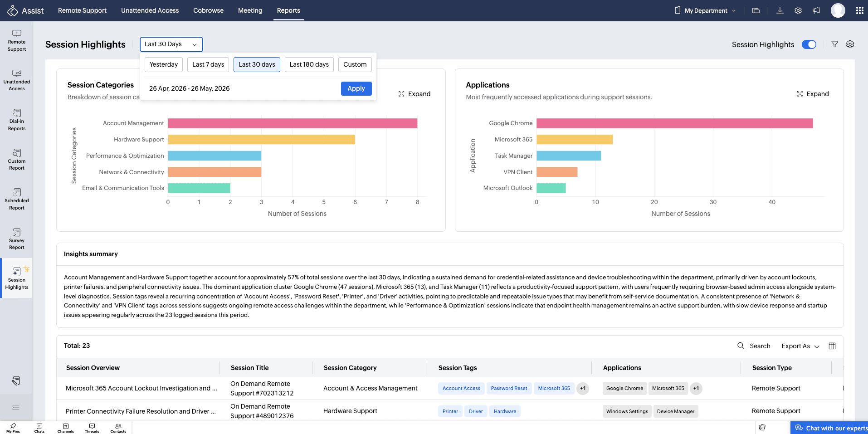Image resolution: width=868 pixels, height=434 pixels.
Task: Open the table column chooser icon
Action: [832, 346]
